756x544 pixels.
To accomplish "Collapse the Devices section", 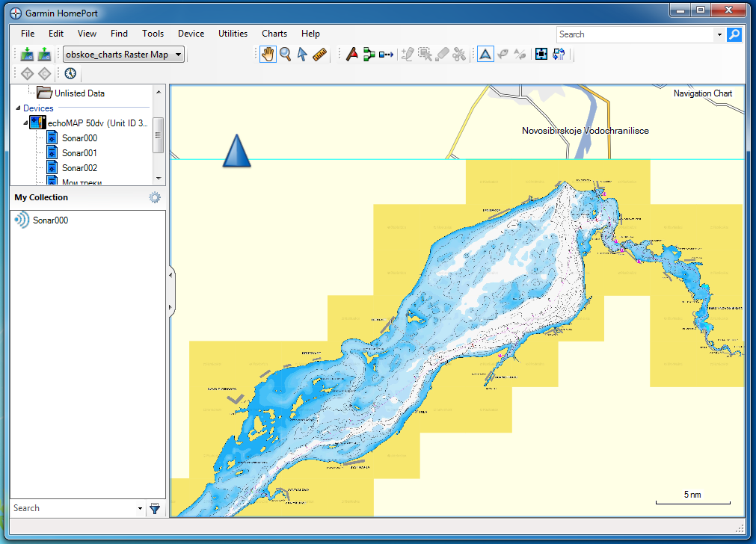I will pyautogui.click(x=19, y=108).
